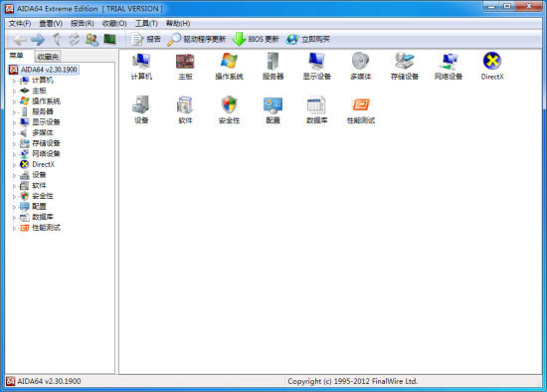Viewport: 547px width, 392px height.
Task: Open the 查看(V) menu
Action: [x=51, y=24]
